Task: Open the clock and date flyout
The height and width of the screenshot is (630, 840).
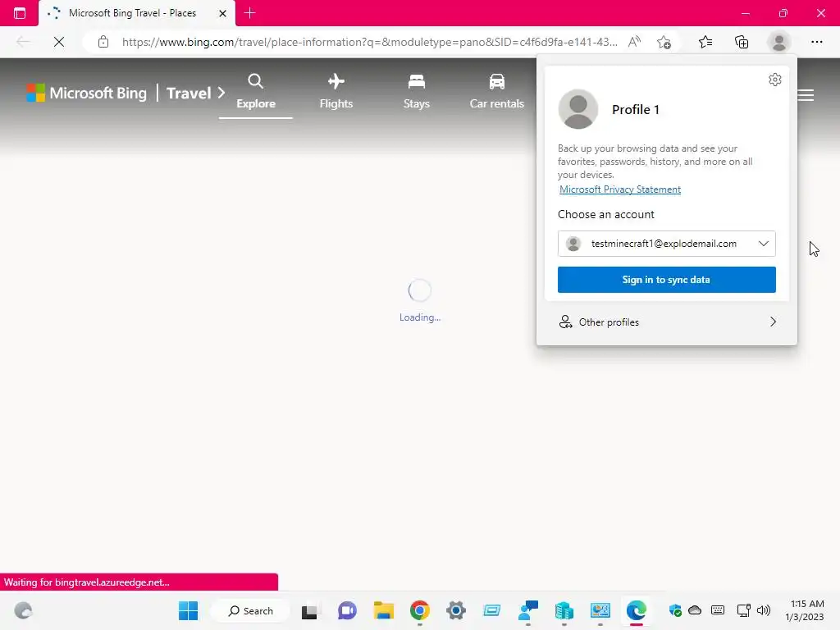Action: 805,610
